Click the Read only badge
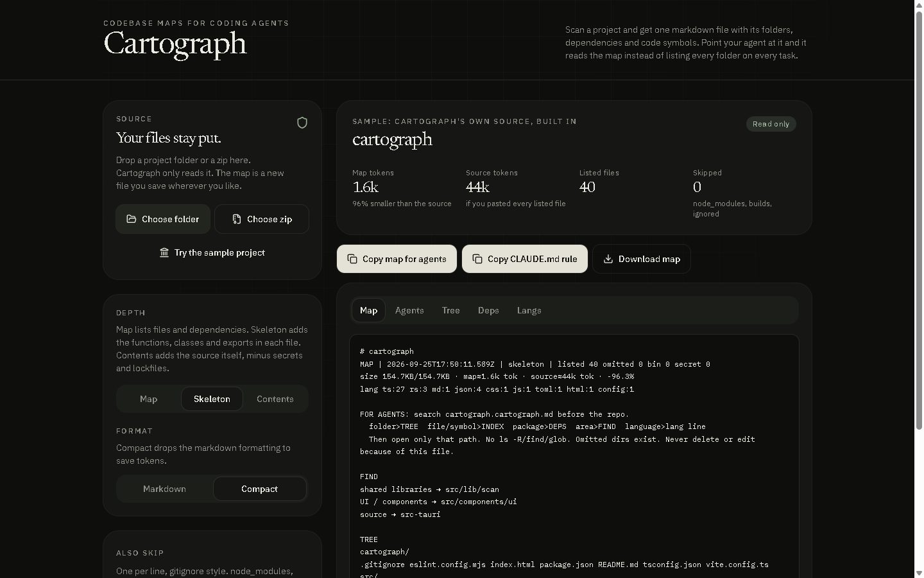Image resolution: width=924 pixels, height=578 pixels. click(x=771, y=124)
